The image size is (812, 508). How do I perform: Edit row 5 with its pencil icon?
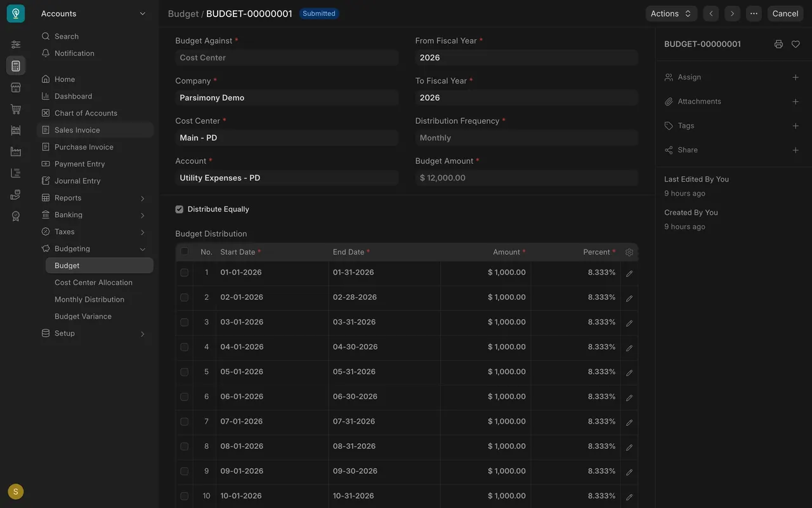click(629, 372)
